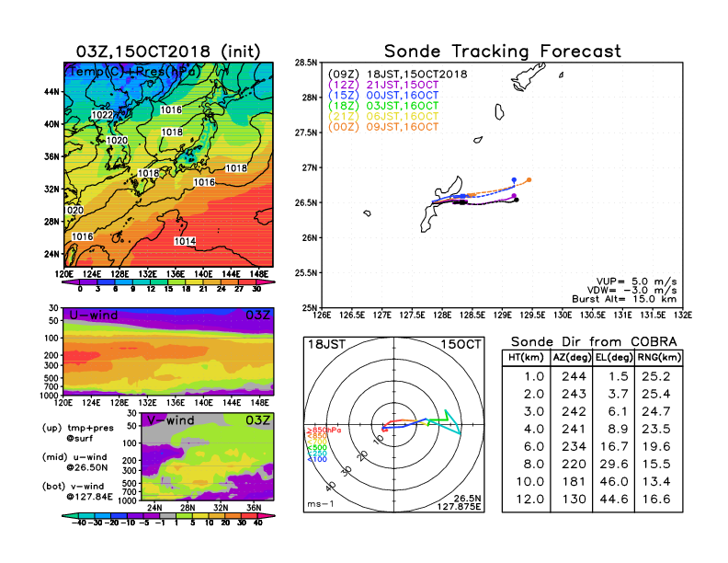This screenshot has width=728, height=563.
Task: Click the '(mid) u-wind' description text
Action: click(x=74, y=457)
